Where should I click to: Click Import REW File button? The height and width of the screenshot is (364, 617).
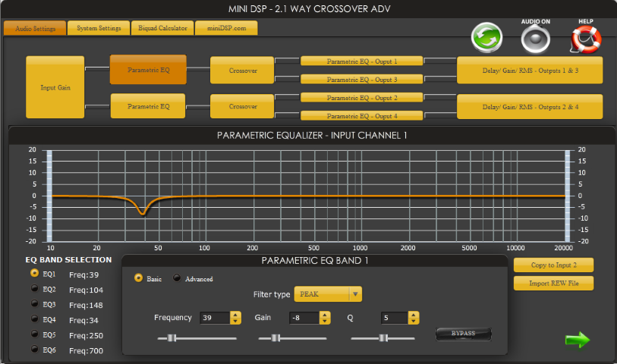coord(554,283)
